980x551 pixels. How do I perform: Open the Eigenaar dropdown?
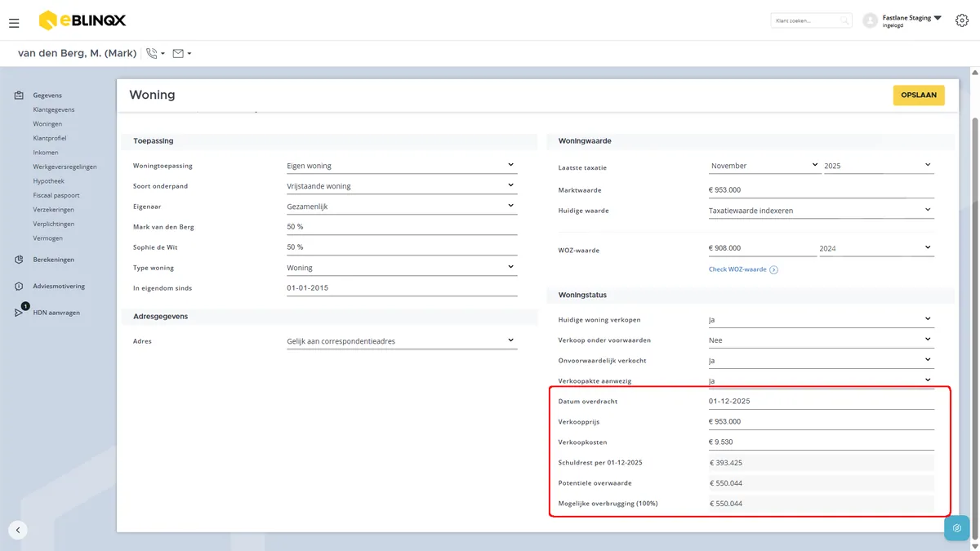click(402, 207)
